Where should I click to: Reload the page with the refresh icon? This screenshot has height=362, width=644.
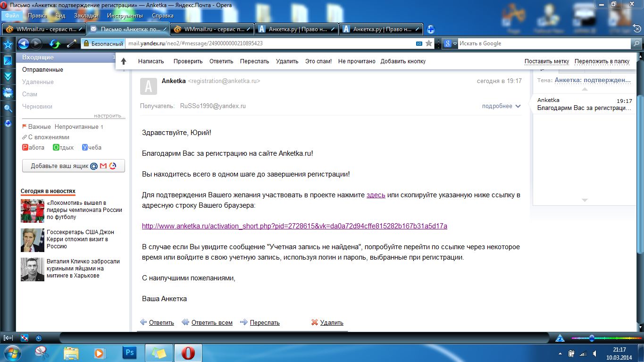[x=55, y=44]
